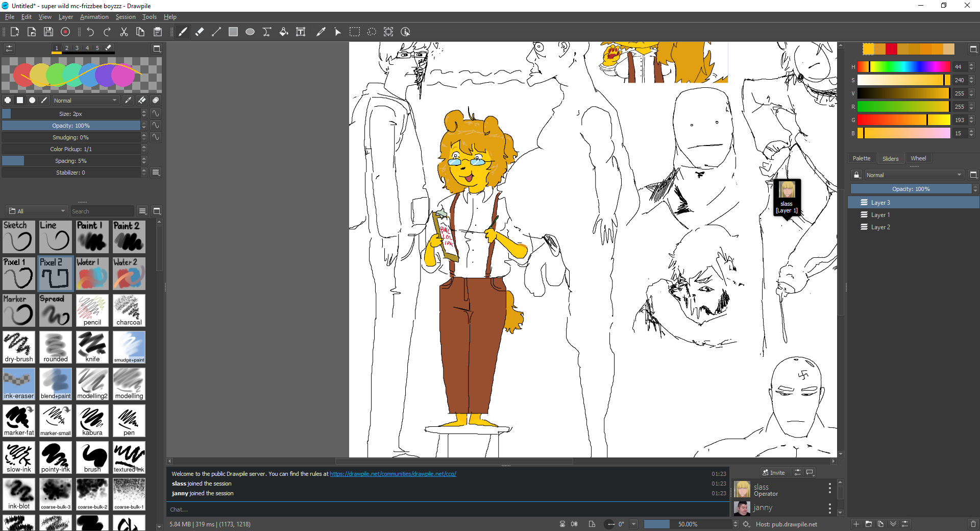This screenshot has height=531, width=980.
Task: Click the Invite button
Action: tap(773, 473)
